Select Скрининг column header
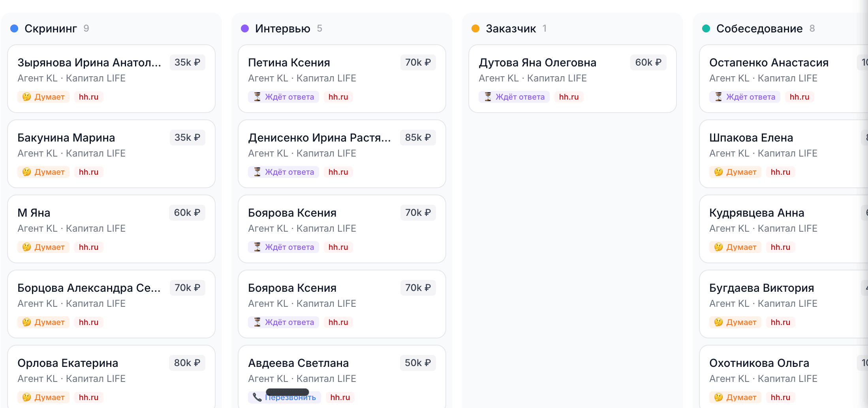The image size is (868, 408). coord(51,28)
